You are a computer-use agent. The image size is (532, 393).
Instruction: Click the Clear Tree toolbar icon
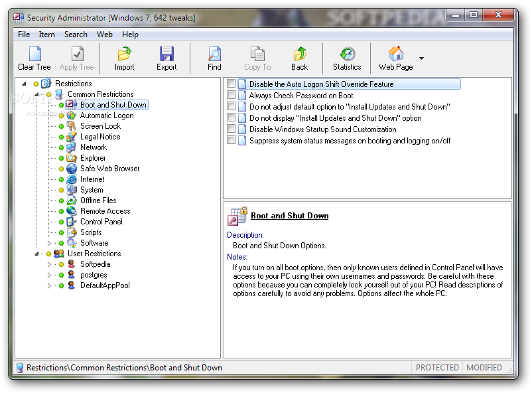click(x=34, y=54)
